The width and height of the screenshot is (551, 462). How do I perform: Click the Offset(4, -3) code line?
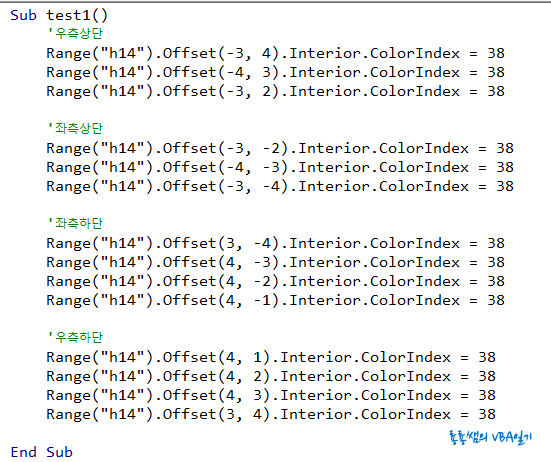tap(276, 262)
